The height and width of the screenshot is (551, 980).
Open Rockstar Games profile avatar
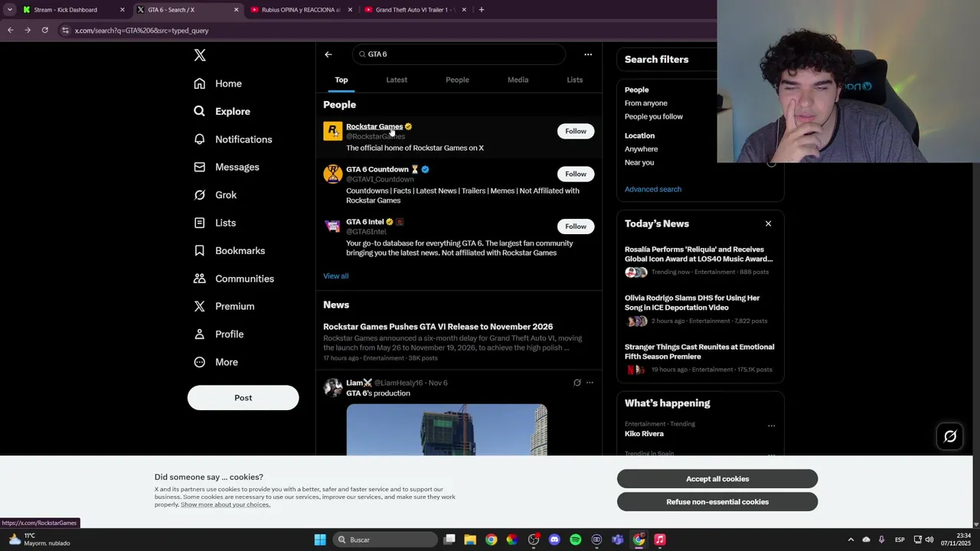click(x=332, y=131)
